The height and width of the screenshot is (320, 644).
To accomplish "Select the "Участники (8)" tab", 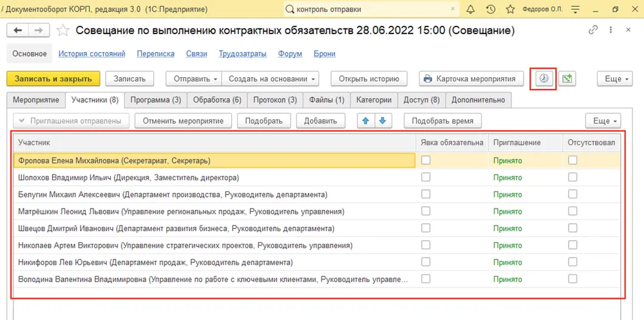I will (x=95, y=100).
